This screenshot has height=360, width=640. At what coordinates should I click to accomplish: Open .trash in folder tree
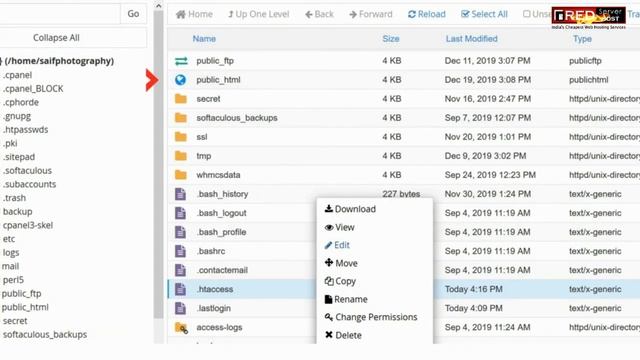point(14,198)
